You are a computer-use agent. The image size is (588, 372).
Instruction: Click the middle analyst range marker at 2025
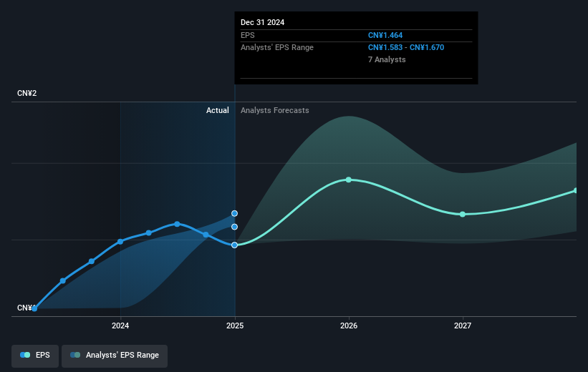tap(234, 227)
